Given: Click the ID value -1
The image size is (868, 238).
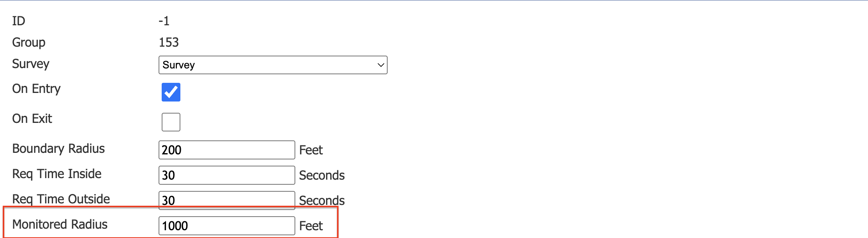Looking at the screenshot, I should tap(164, 21).
